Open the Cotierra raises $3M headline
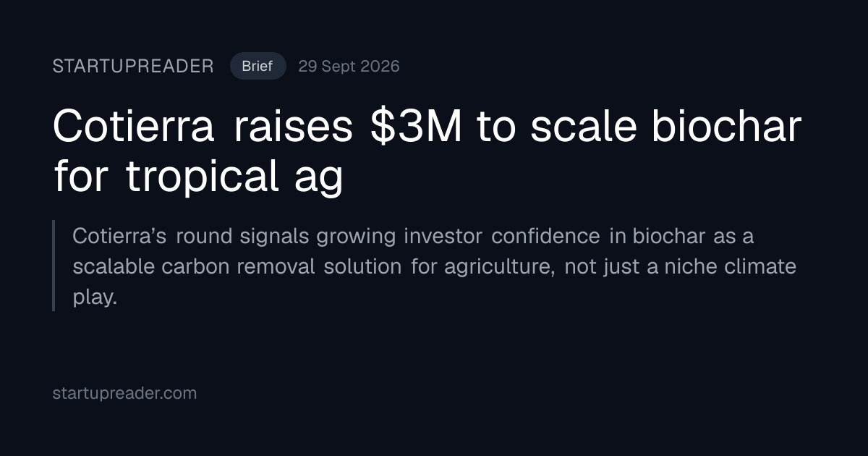 (x=427, y=151)
